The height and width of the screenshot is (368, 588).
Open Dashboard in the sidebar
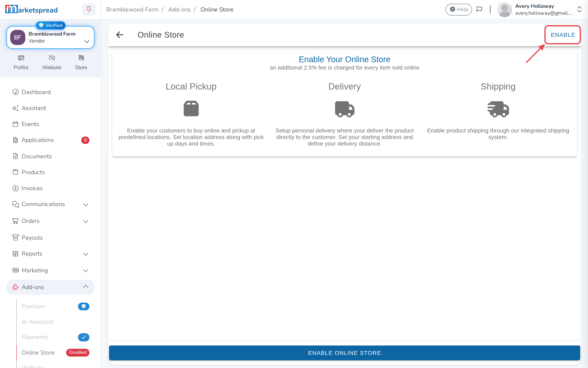coord(50,92)
